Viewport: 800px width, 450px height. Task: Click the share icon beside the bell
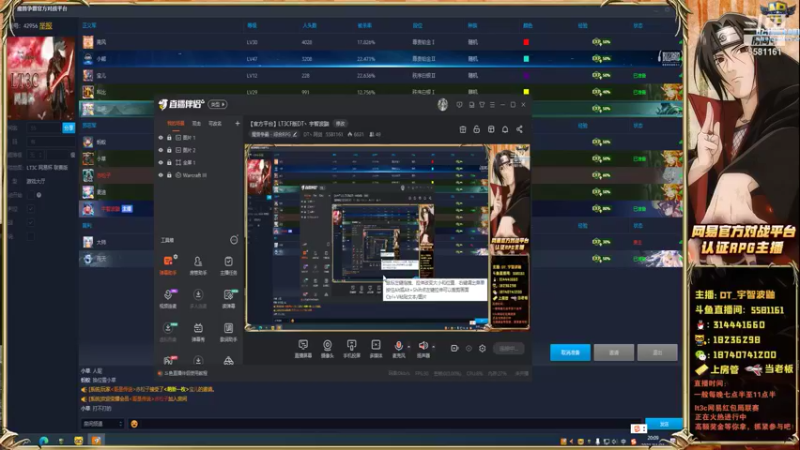click(519, 129)
